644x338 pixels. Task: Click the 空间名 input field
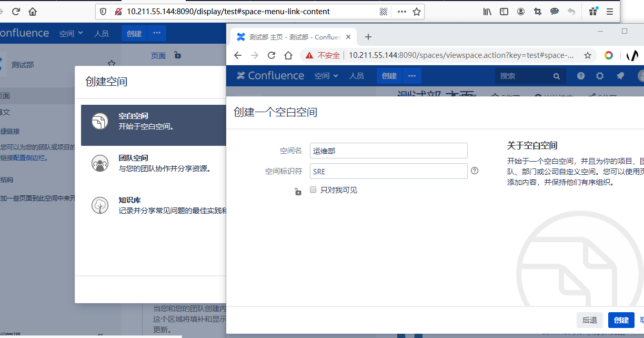point(388,151)
